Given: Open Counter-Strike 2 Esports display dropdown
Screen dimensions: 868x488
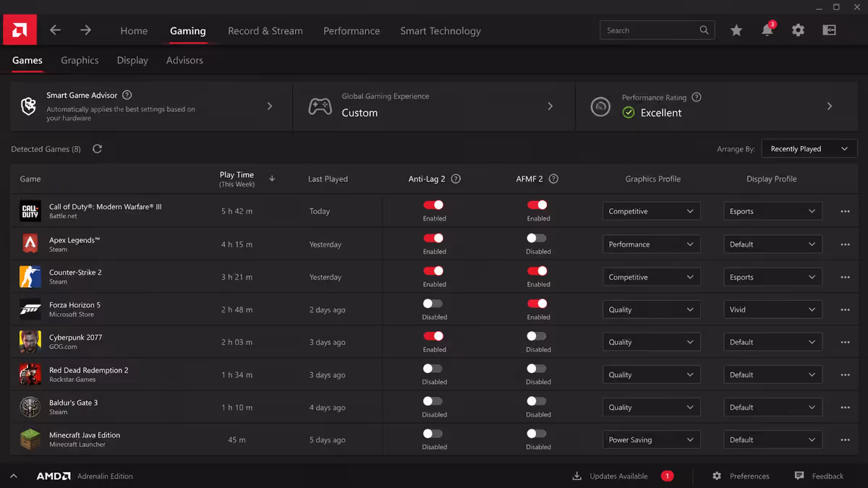Looking at the screenshot, I should 773,277.
